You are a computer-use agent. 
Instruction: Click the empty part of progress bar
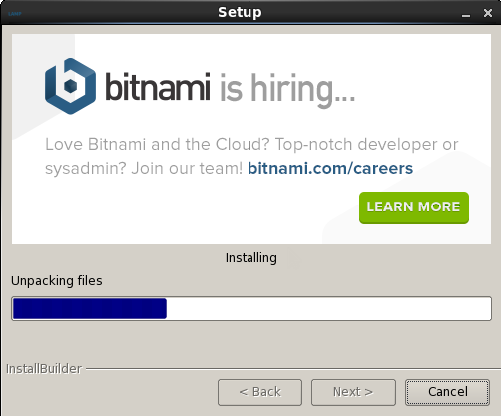(329, 308)
